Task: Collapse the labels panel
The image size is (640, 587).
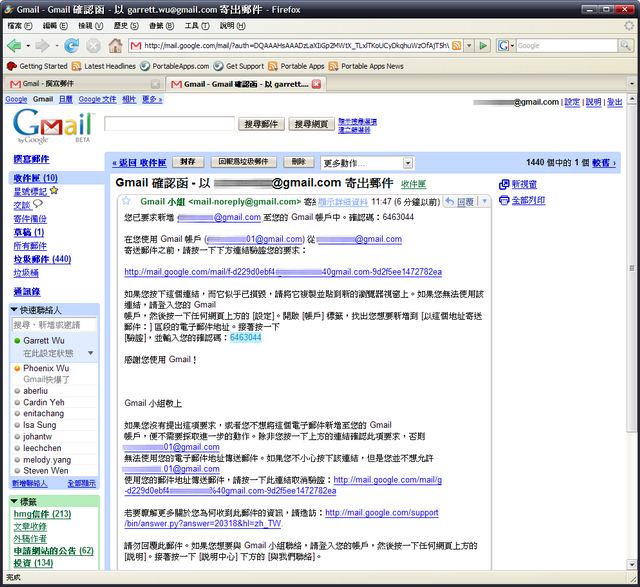Action: coord(14,501)
